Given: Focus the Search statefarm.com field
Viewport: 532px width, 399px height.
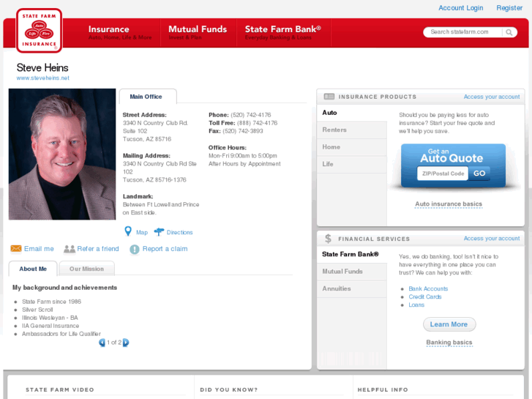Looking at the screenshot, I should click(462, 32).
